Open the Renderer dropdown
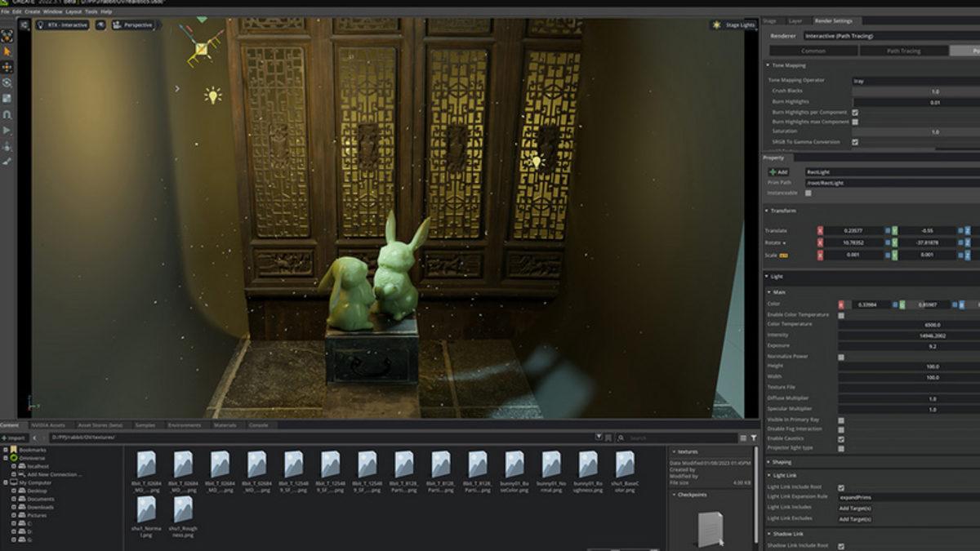Viewport: 980px width, 551px height. pyautogui.click(x=890, y=36)
